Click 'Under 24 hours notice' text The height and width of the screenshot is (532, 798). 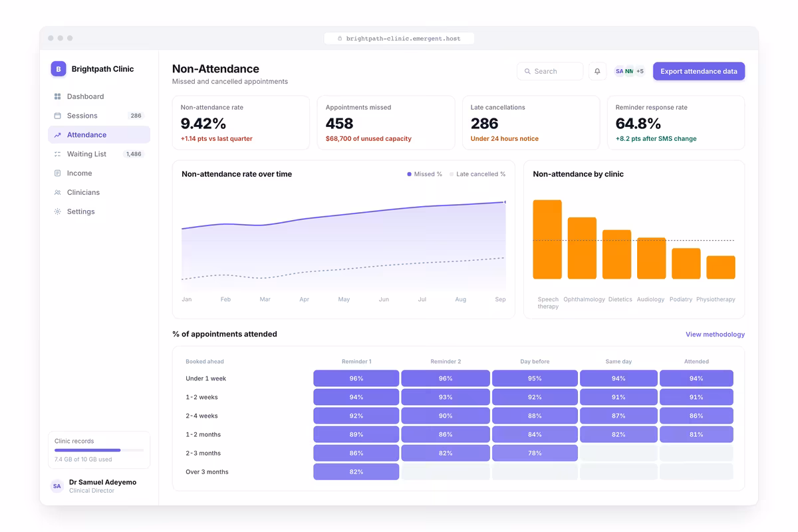tap(505, 139)
